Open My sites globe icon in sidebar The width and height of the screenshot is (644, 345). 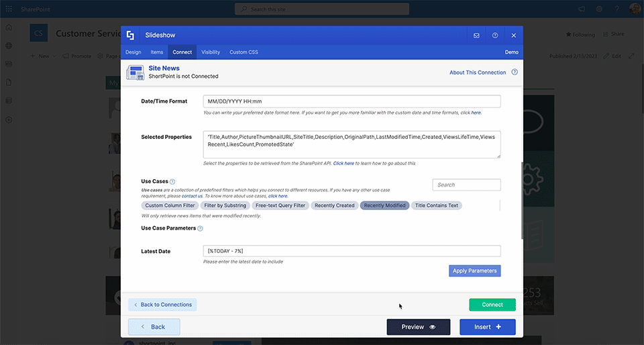coord(9,46)
